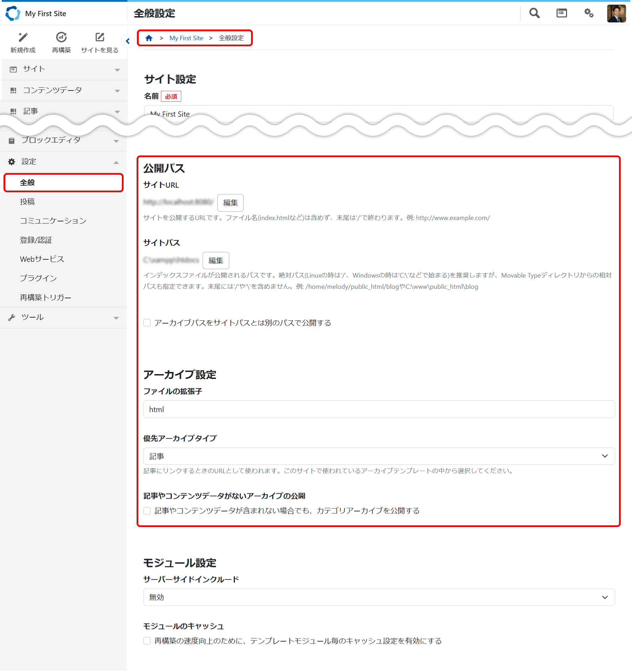
Task: Enable separate archive path checkbox
Action: click(x=147, y=323)
